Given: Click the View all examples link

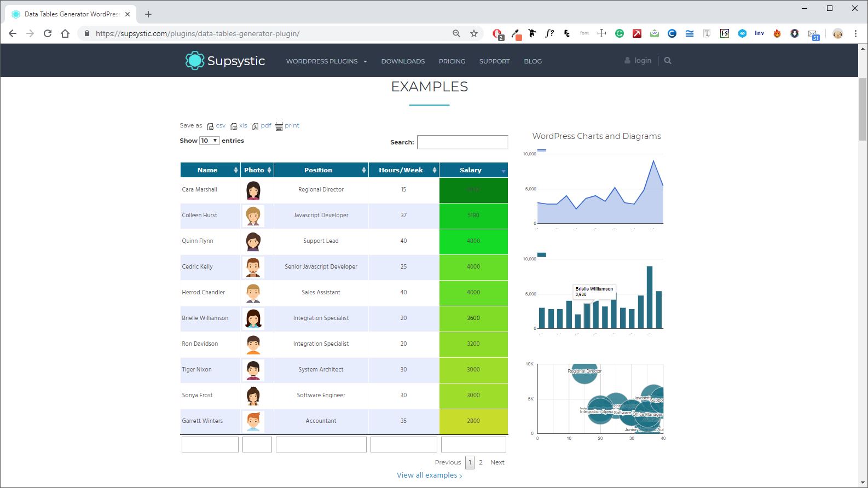Looking at the screenshot, I should coord(429,475).
